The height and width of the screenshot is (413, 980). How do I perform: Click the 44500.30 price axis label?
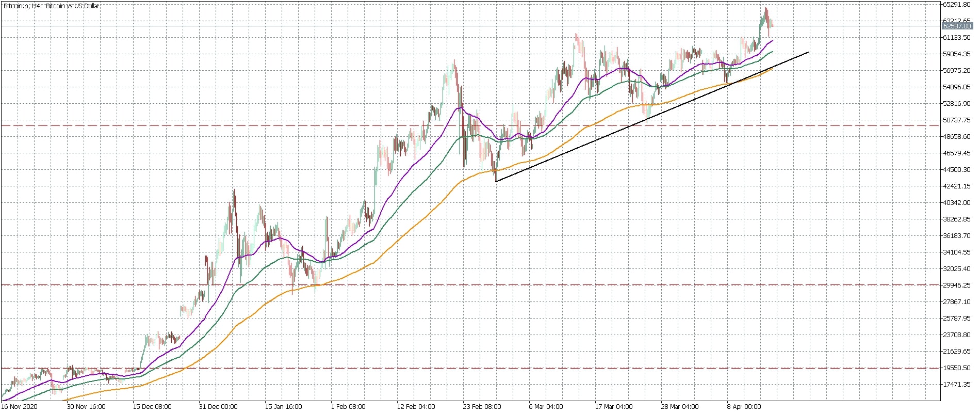(x=957, y=170)
